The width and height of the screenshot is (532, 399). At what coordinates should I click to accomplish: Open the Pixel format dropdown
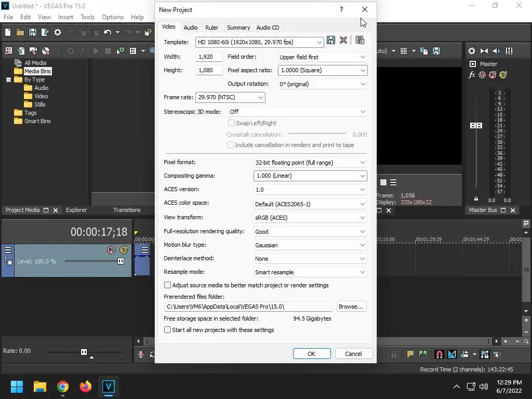[310, 163]
